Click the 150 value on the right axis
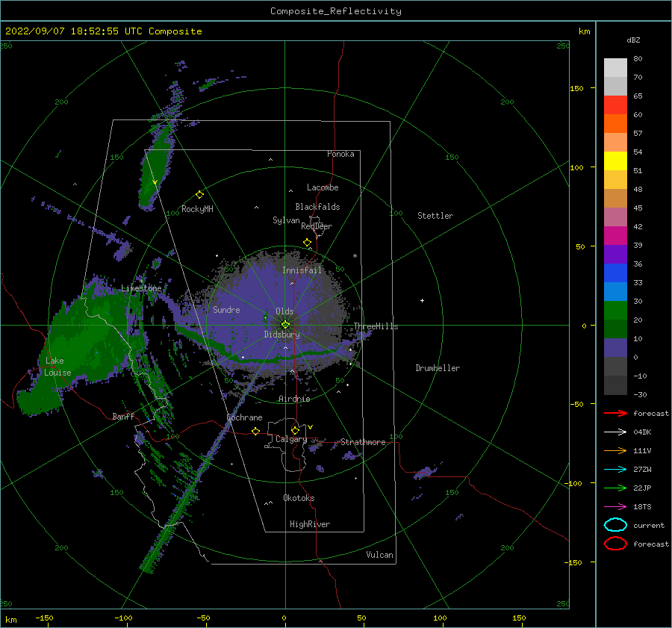 pos(576,88)
